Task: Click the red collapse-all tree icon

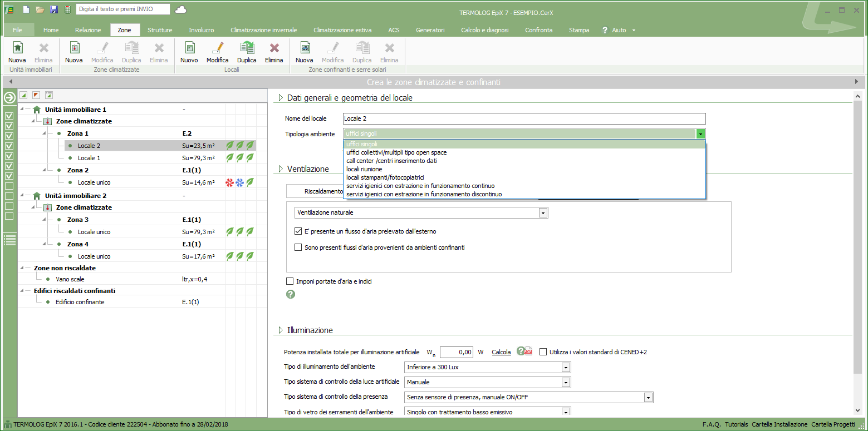Action: click(36, 95)
